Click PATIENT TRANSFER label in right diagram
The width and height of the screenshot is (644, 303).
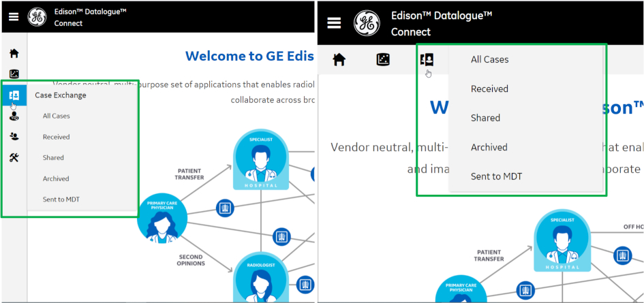pyautogui.click(x=489, y=255)
